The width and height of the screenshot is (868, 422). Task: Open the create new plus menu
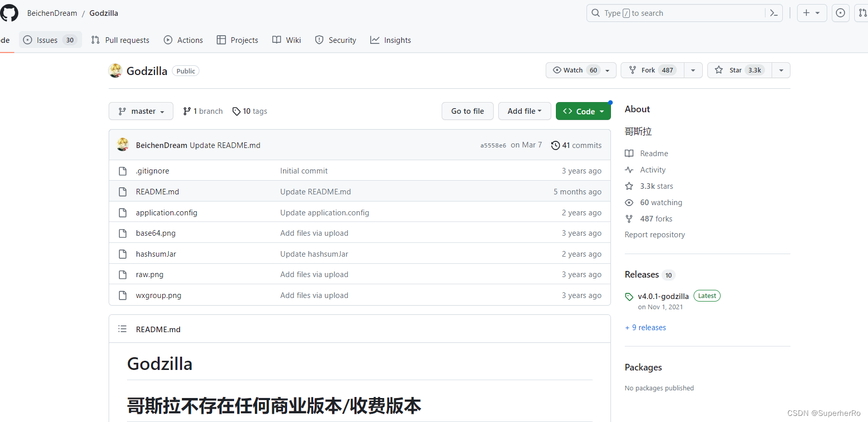click(812, 13)
